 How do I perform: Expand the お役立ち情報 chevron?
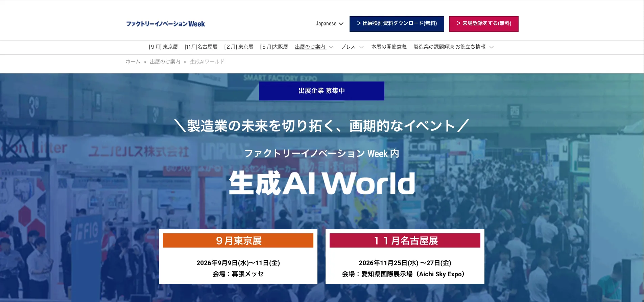(x=492, y=47)
